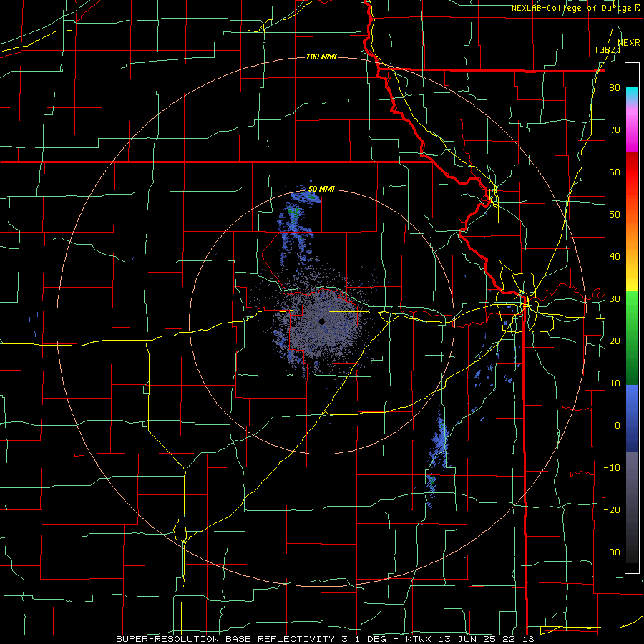
Task: Click the green segment of the color bar
Action: pyautogui.click(x=632, y=338)
